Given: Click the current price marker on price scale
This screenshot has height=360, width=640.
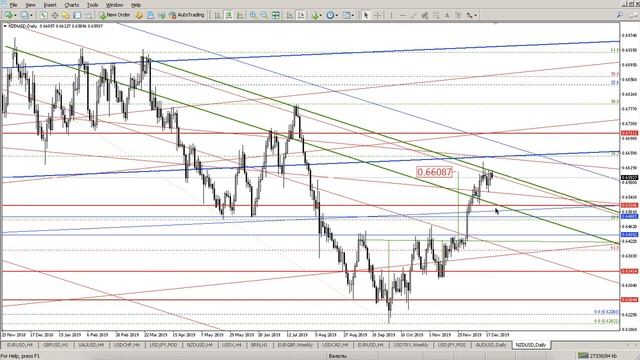Looking at the screenshot, I should (x=629, y=178).
